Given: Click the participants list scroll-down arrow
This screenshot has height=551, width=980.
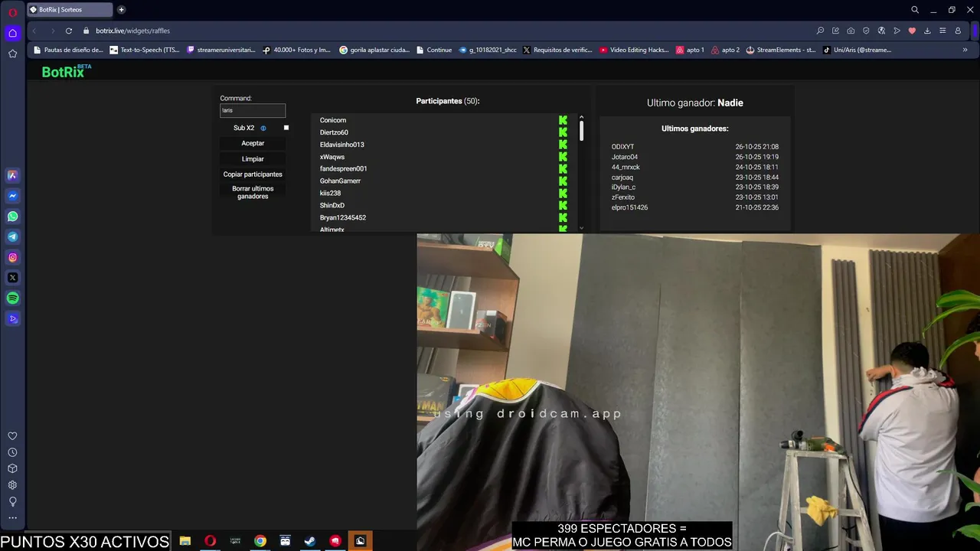Looking at the screenshot, I should coord(582,227).
